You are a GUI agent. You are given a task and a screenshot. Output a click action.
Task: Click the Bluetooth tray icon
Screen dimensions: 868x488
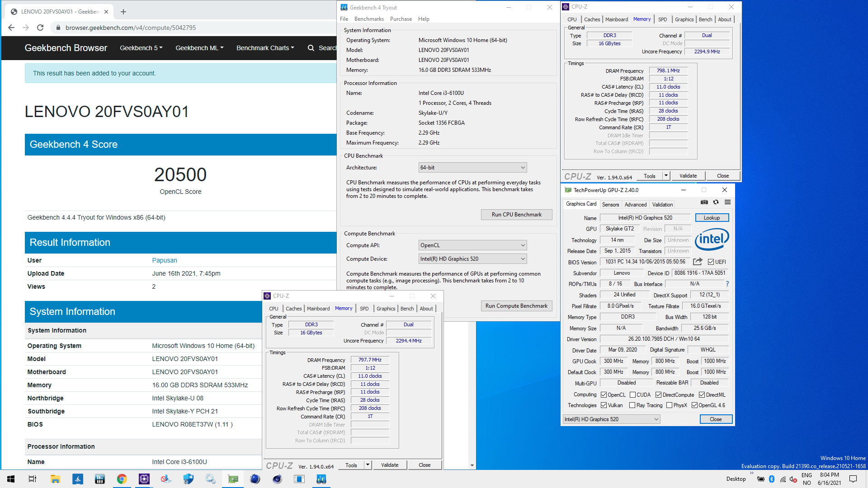(x=772, y=479)
